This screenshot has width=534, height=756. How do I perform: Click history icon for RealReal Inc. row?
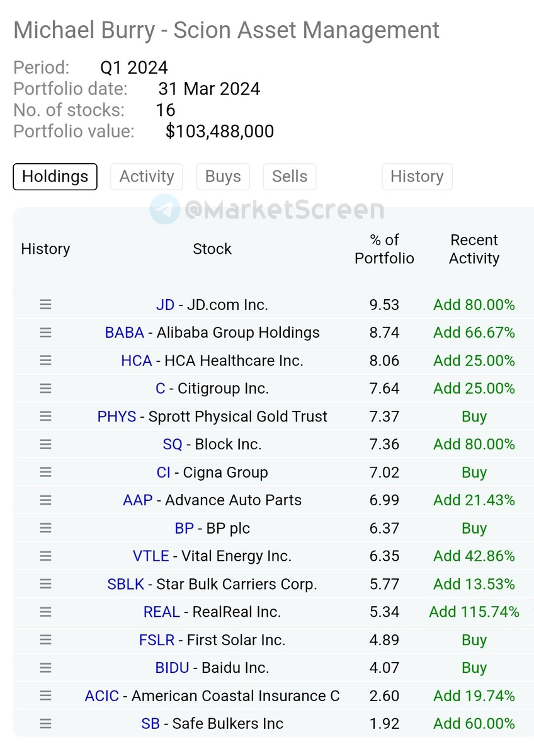pyautogui.click(x=45, y=612)
